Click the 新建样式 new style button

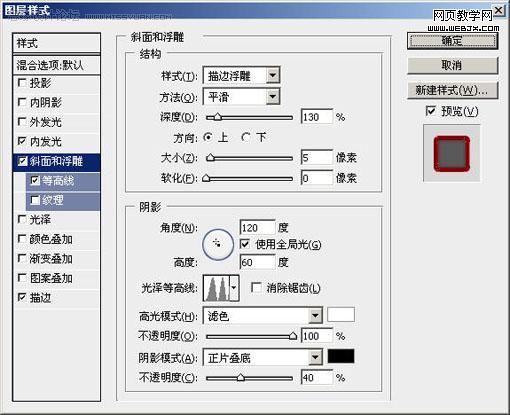click(x=452, y=90)
